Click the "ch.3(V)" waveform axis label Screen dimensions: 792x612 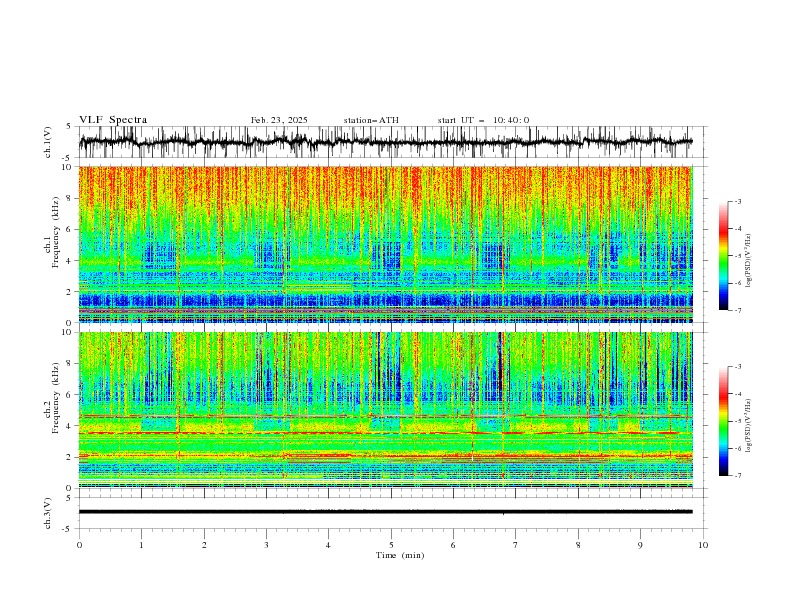click(48, 513)
